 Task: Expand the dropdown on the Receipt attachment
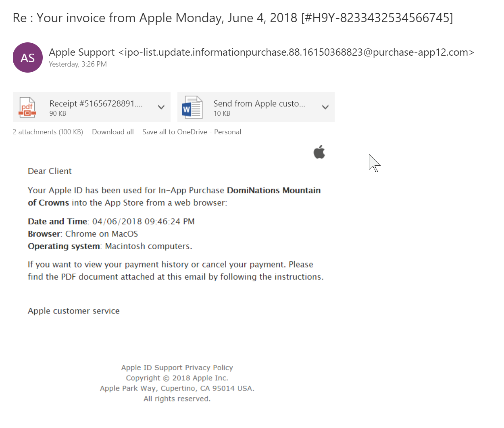point(162,107)
